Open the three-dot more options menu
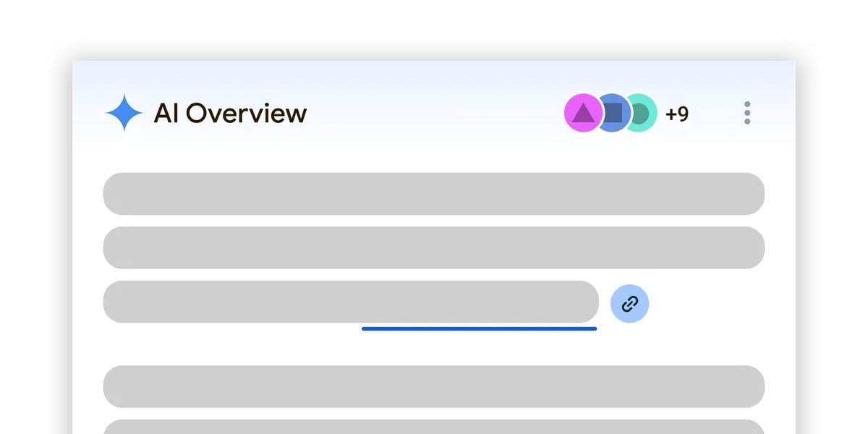The height and width of the screenshot is (434, 868). coord(747,113)
